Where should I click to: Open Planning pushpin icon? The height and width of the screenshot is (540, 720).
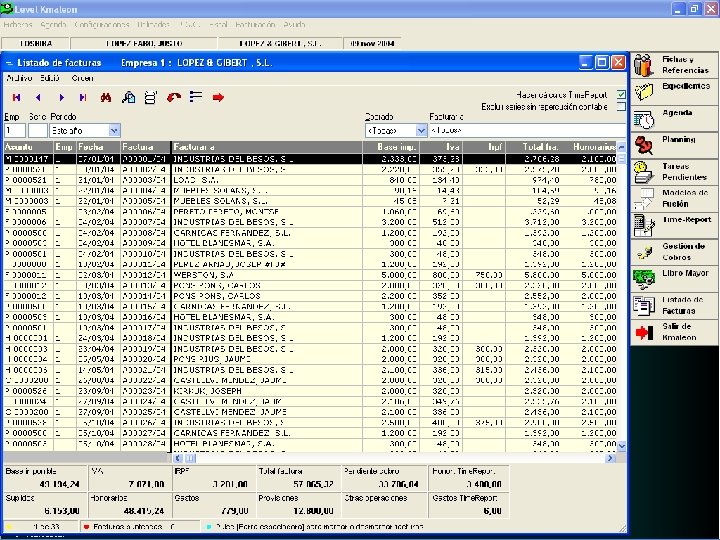[x=644, y=145]
